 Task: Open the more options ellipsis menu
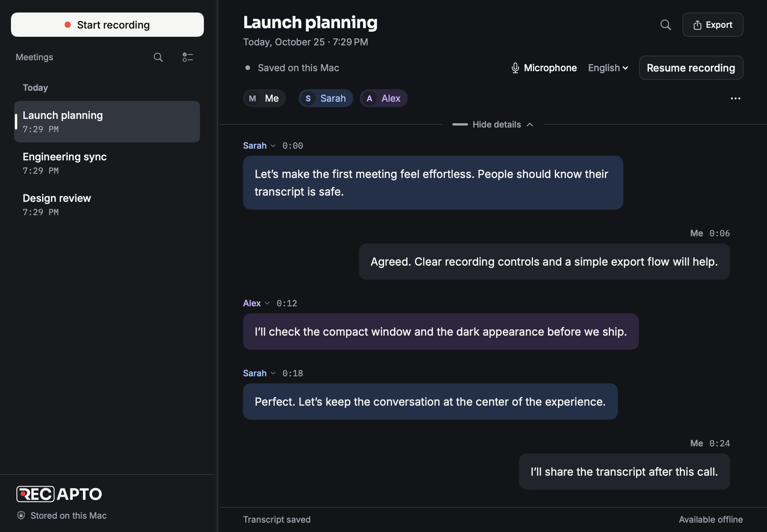(735, 98)
